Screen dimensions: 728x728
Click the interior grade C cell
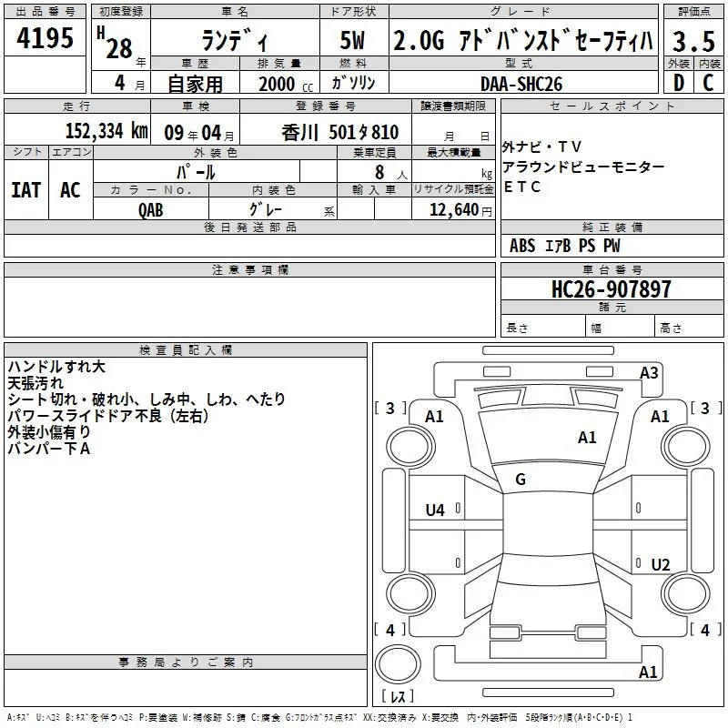click(709, 83)
